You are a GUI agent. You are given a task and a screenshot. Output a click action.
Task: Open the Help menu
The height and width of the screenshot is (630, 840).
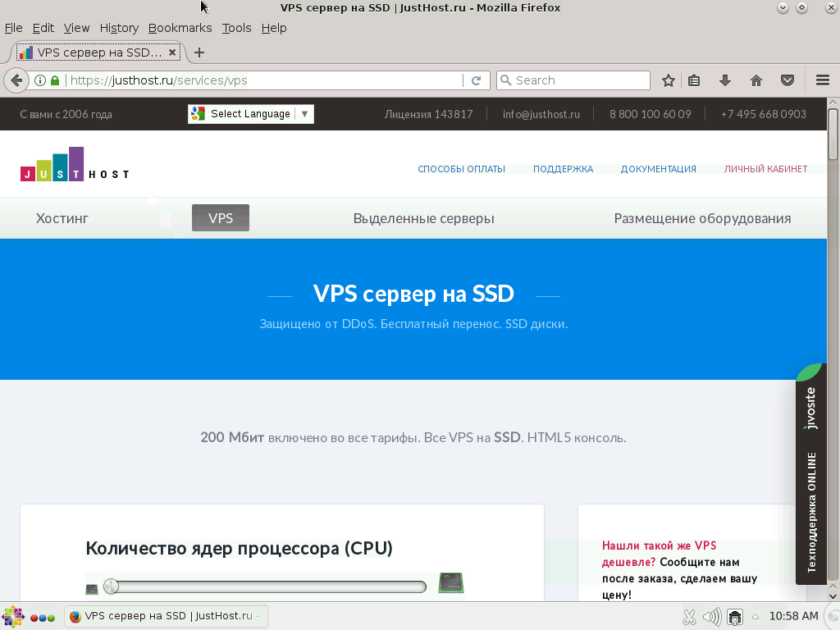(274, 28)
